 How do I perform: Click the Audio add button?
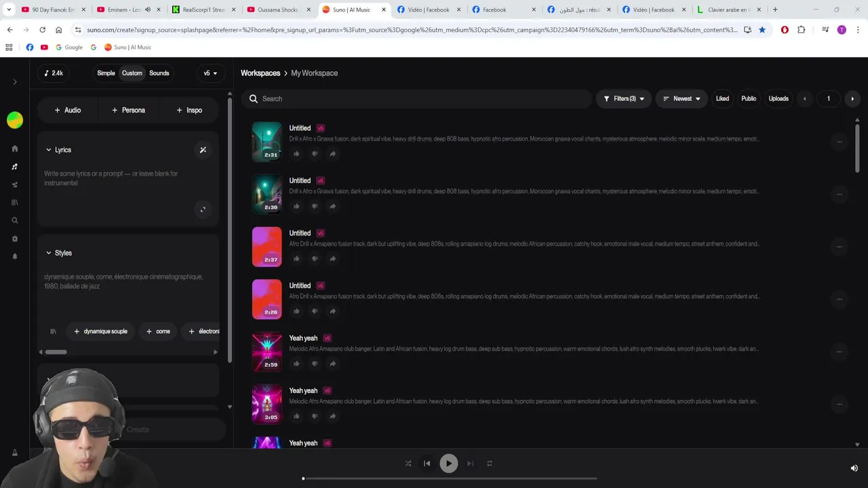tap(68, 110)
